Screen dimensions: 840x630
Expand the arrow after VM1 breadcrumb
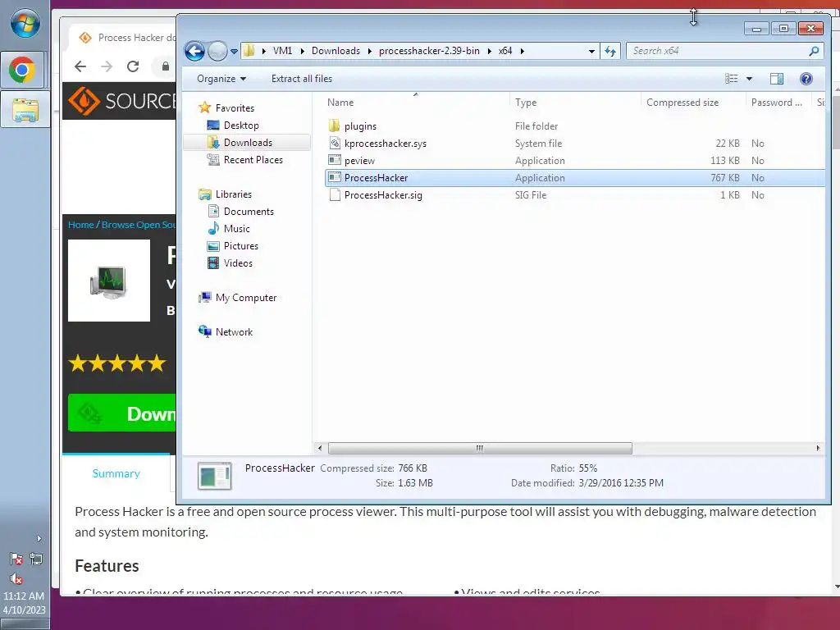pyautogui.click(x=302, y=52)
